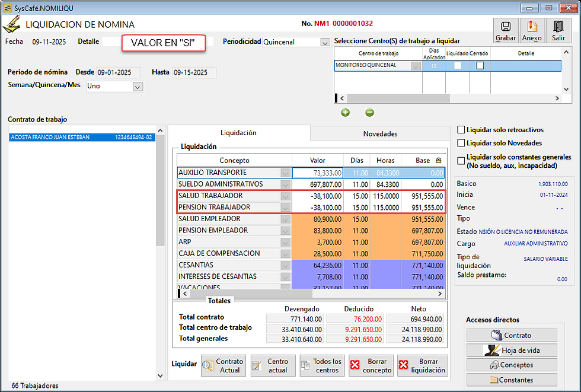Open the Periodicidad Quincenal dropdown
Image resolution: width=581 pixels, height=392 pixels.
325,42
